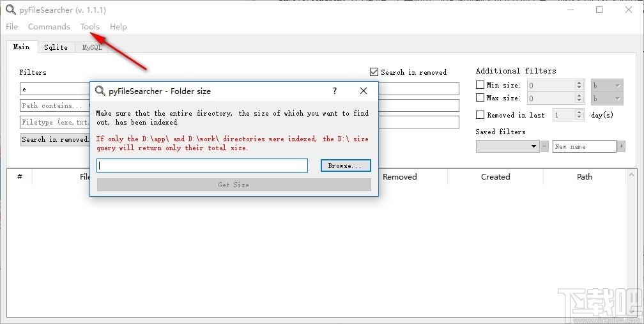The width and height of the screenshot is (644, 324).
Task: Click the folder path input in dialog
Action: point(202,166)
